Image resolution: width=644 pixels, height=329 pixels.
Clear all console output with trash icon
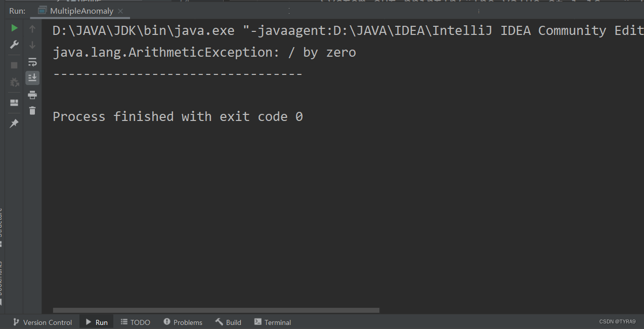32,110
